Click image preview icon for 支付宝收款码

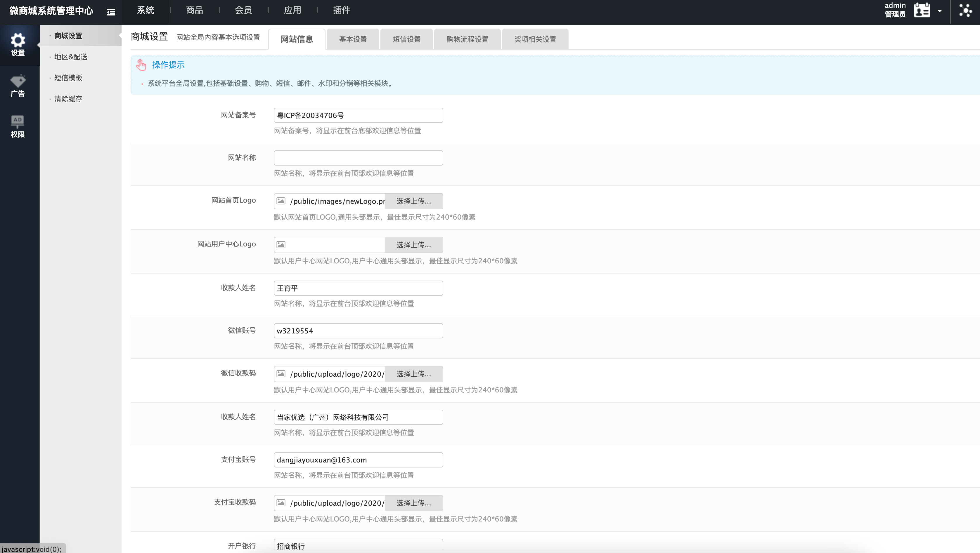[281, 503]
